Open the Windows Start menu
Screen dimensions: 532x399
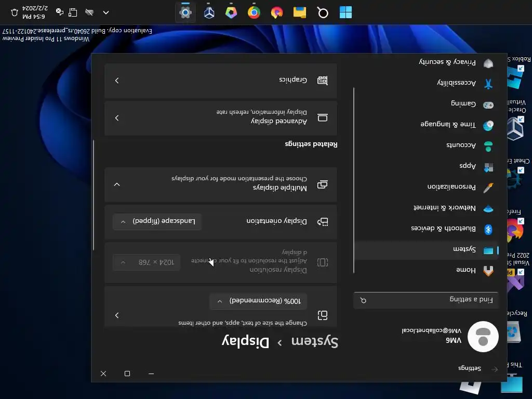coord(345,12)
